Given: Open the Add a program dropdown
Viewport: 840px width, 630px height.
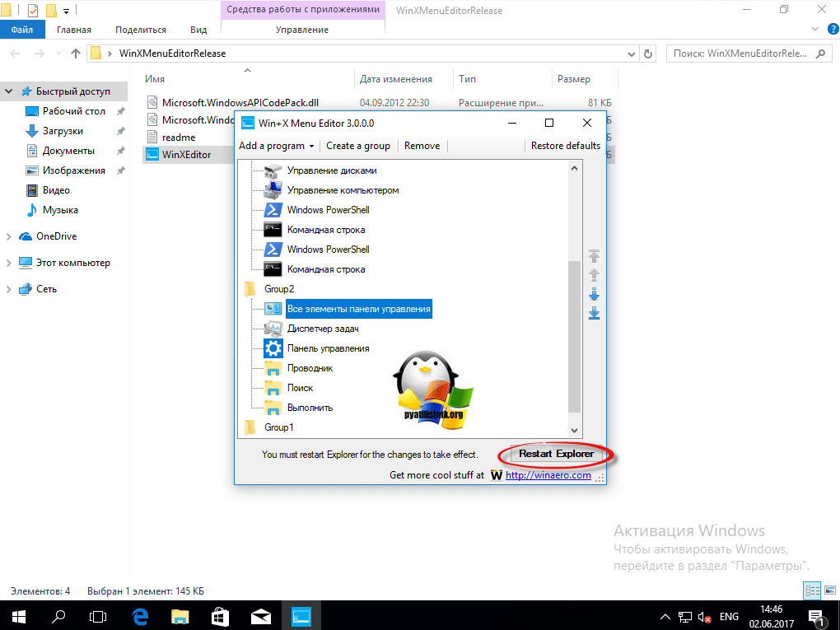Looking at the screenshot, I should click(277, 146).
